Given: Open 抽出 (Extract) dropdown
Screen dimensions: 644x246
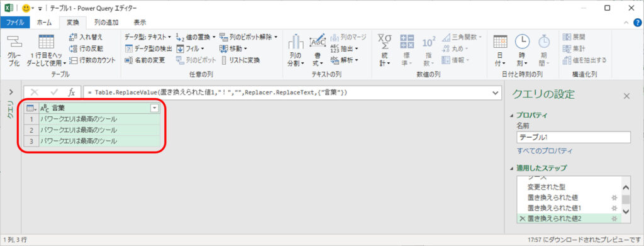Looking at the screenshot, I should click(344, 48).
